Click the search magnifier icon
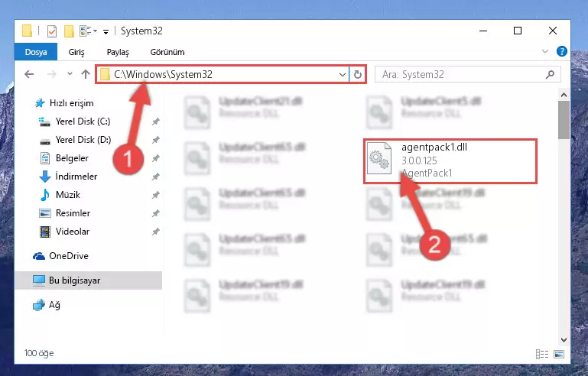This screenshot has width=588, height=376. coord(550,75)
